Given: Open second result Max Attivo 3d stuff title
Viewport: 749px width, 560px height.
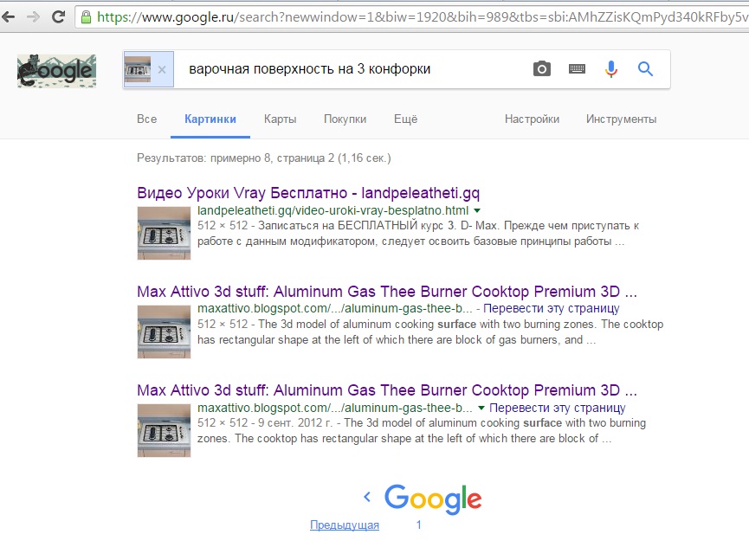Looking at the screenshot, I should 387,292.
